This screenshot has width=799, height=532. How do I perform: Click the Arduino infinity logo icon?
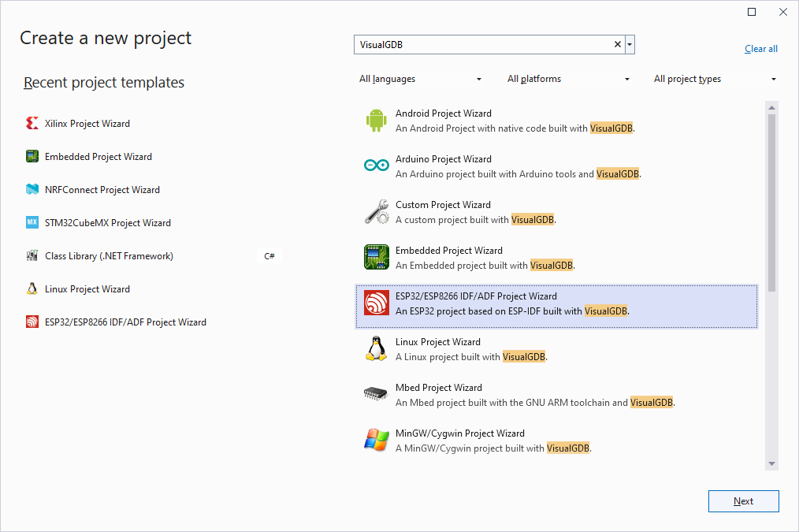tap(377, 165)
